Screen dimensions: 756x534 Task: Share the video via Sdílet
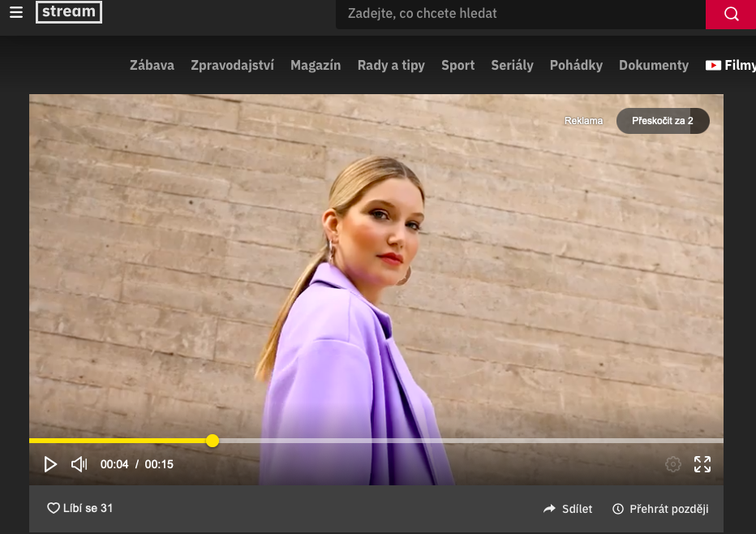pos(568,509)
